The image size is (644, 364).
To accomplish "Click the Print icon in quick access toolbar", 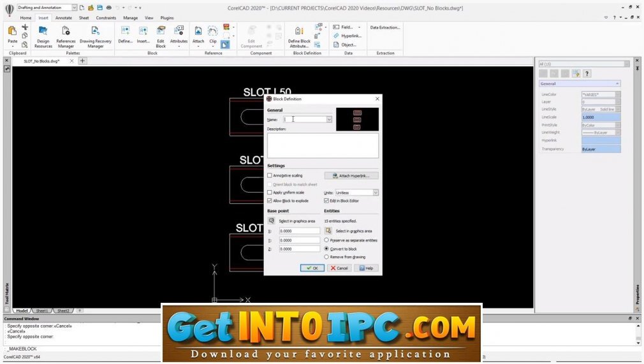I will point(109,8).
